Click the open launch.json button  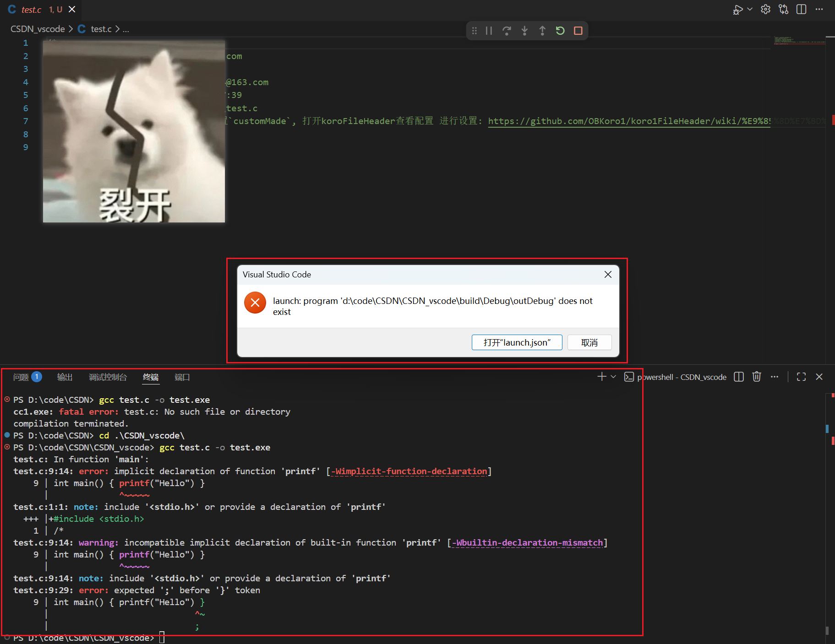pos(517,342)
